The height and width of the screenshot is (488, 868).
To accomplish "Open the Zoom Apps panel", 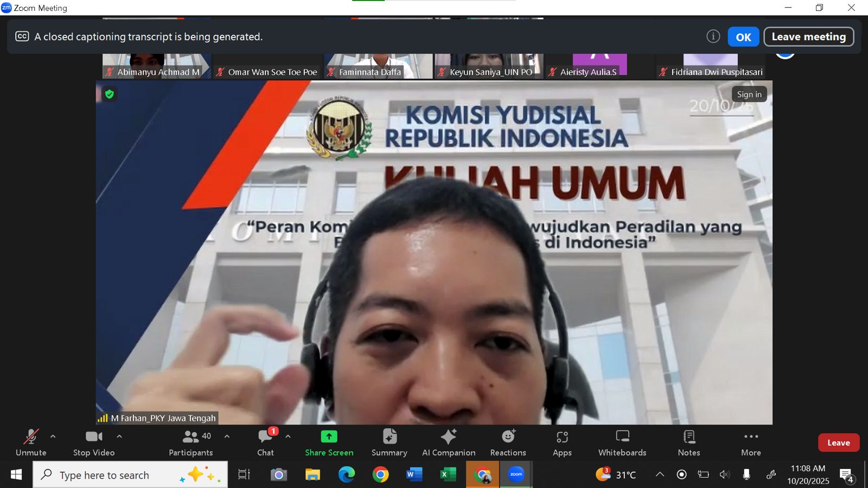I will (562, 442).
